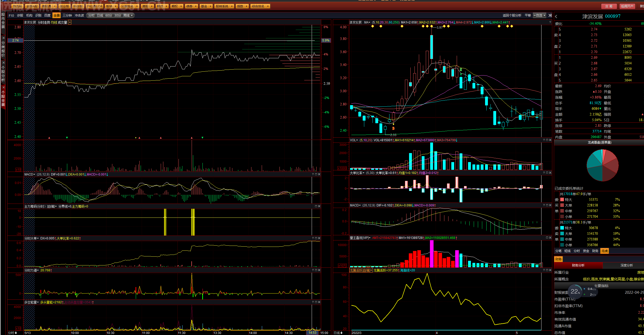
Task: Switch to the 30分 chart period
Action: (x=118, y=15)
